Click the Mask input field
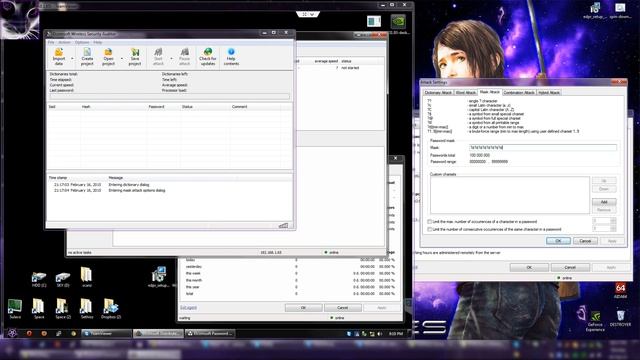640x360 pixels. (542, 148)
